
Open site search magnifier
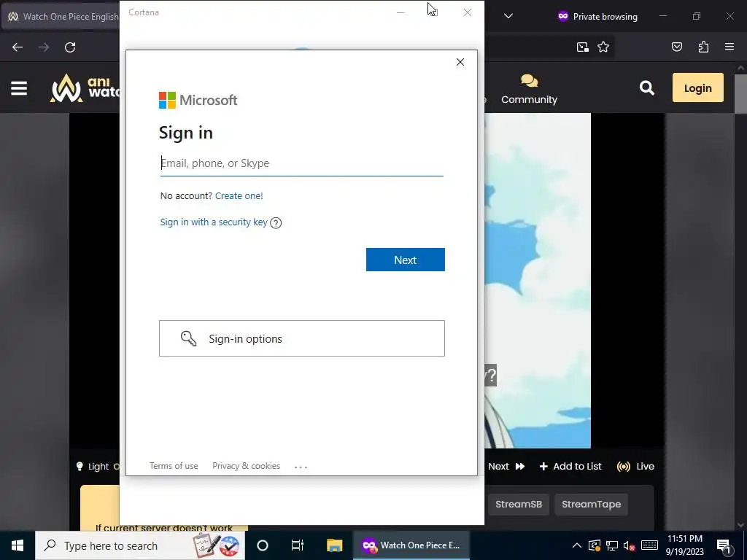646,87
